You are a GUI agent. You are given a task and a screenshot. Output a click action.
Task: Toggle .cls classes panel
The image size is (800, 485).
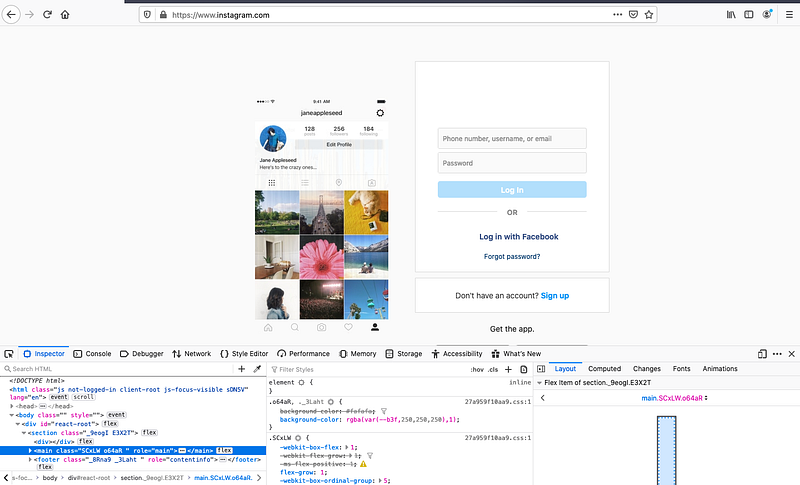(493, 369)
